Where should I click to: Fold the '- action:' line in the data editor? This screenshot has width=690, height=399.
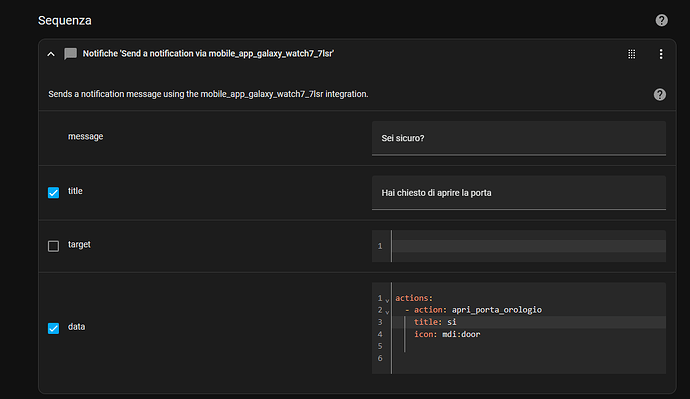(387, 312)
